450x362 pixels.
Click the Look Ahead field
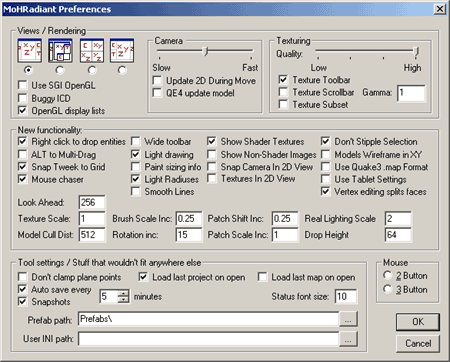click(x=92, y=202)
